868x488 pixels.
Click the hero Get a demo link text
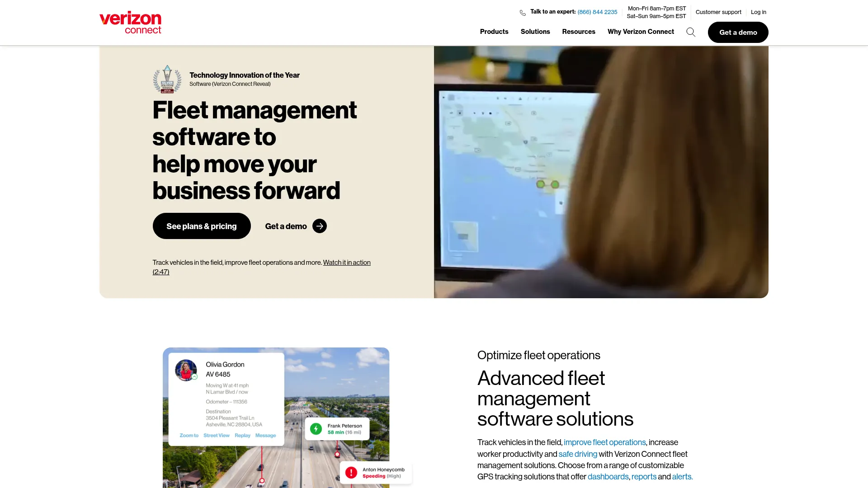point(286,226)
